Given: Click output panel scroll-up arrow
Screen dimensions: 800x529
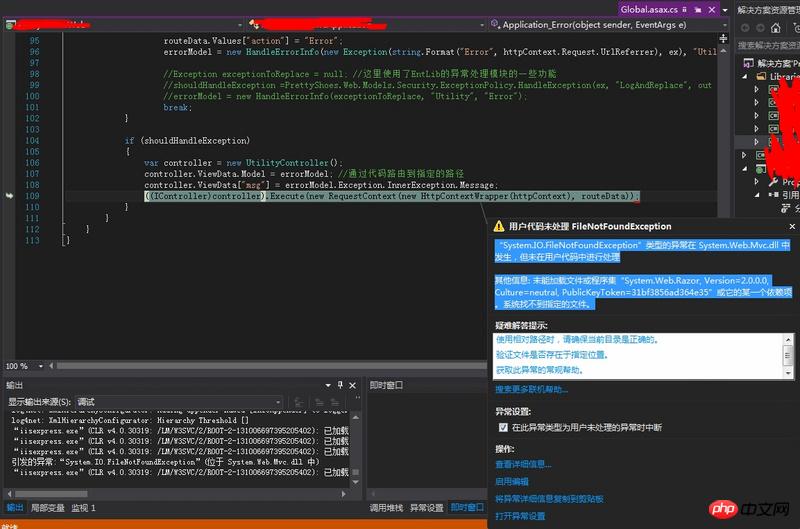Looking at the screenshot, I should [356, 417].
